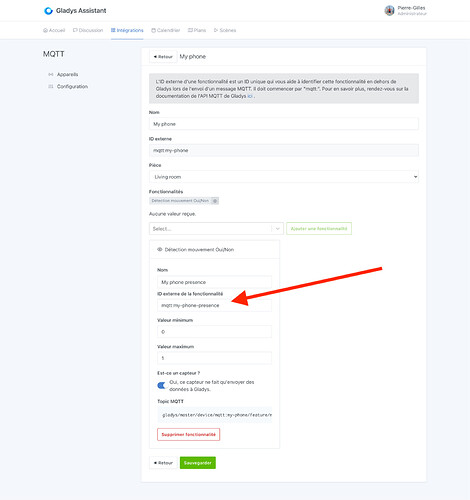Click the top Retour back button
The width and height of the screenshot is (470, 500).
click(x=163, y=57)
